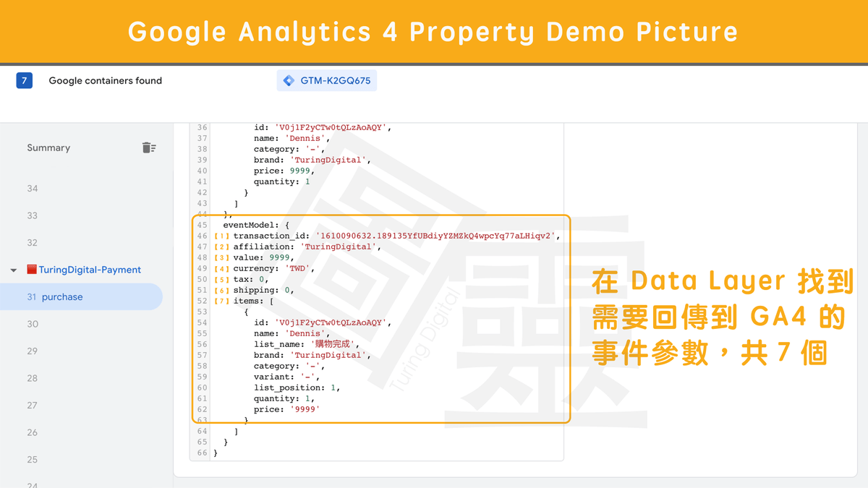Viewport: 868px width, 488px height.
Task: Click the 'Google containers found' text
Action: click(106, 81)
